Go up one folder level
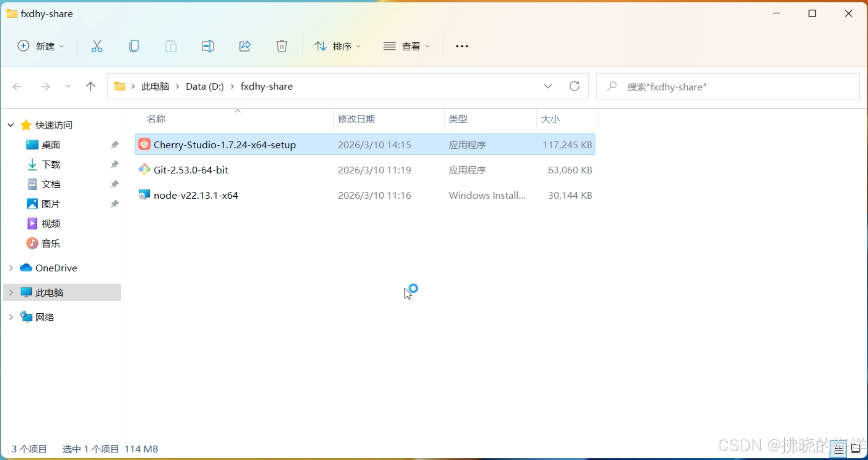 tap(90, 86)
